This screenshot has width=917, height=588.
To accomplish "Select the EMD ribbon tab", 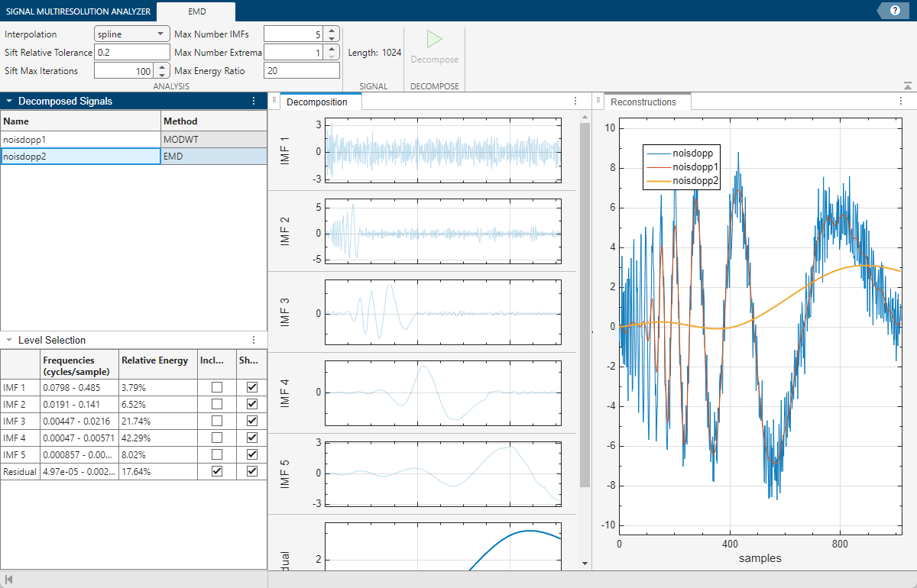I will (196, 11).
